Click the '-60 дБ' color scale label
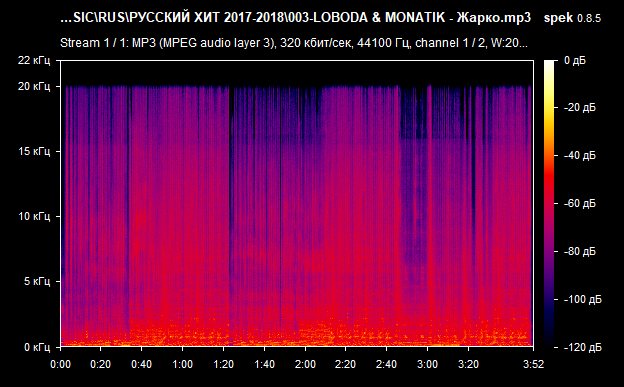 [580, 203]
